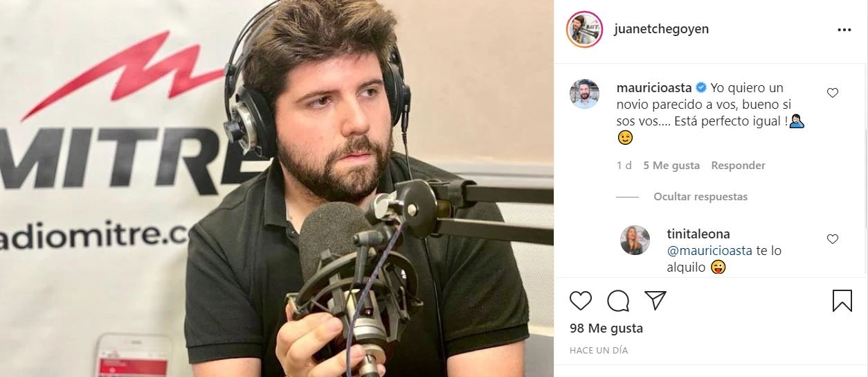Open tinitaleona's avatar
The height and width of the screenshot is (377, 868).
pyautogui.click(x=635, y=240)
